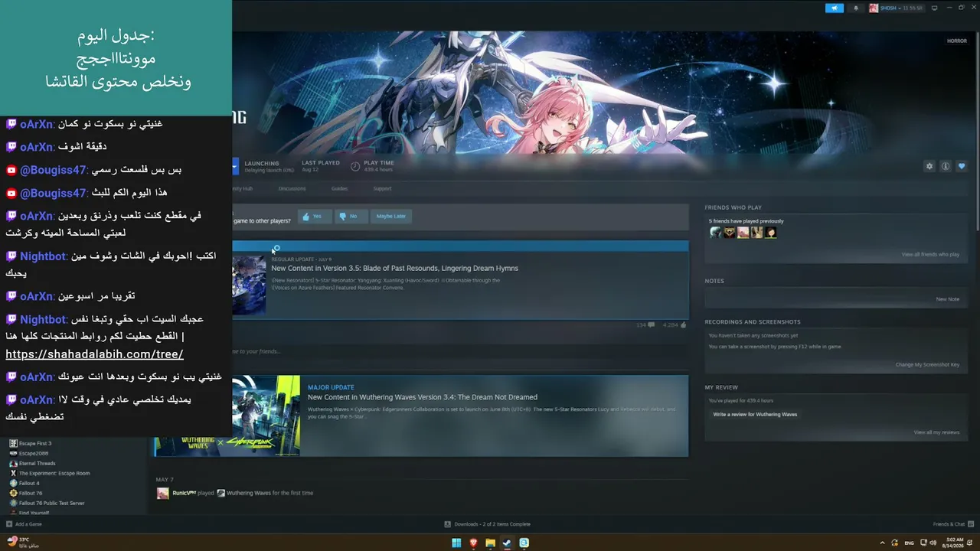Click View all my reviews
This screenshot has height=551, width=980.
pos(936,432)
